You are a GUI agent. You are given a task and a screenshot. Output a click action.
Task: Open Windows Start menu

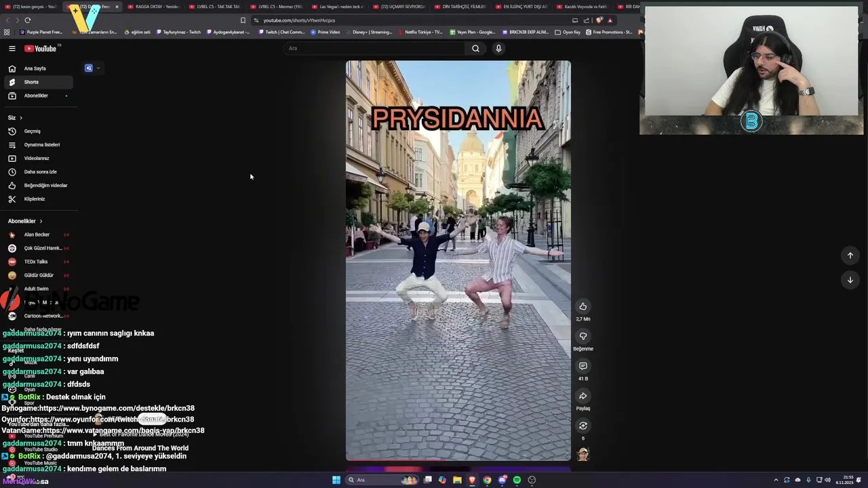336,480
